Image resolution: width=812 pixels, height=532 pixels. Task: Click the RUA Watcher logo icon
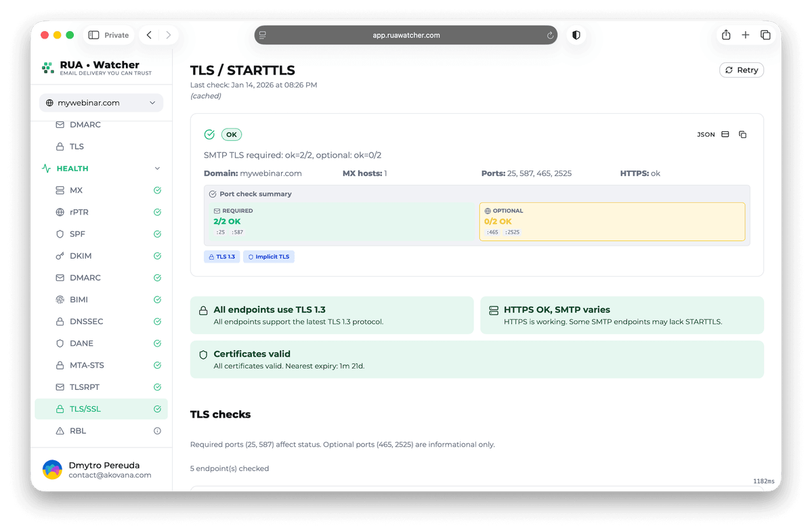click(47, 68)
